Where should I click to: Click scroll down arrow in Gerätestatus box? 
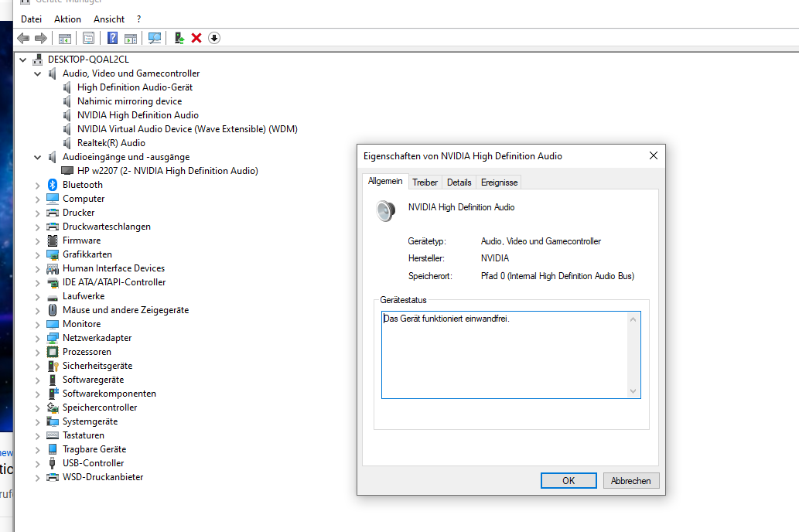[x=633, y=390]
